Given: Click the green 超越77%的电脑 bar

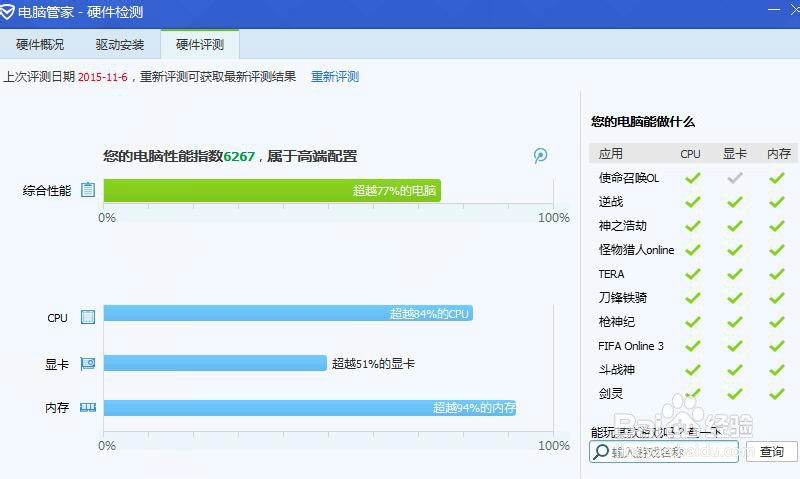Looking at the screenshot, I should [272, 190].
